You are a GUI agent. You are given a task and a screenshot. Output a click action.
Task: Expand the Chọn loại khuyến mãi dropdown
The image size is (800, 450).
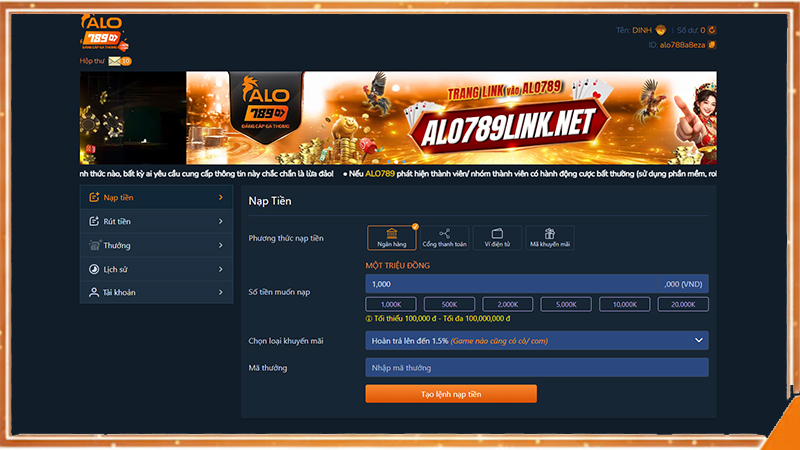coord(698,340)
